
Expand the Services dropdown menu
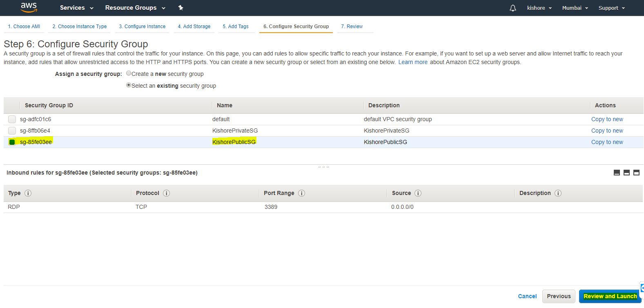pyautogui.click(x=76, y=8)
